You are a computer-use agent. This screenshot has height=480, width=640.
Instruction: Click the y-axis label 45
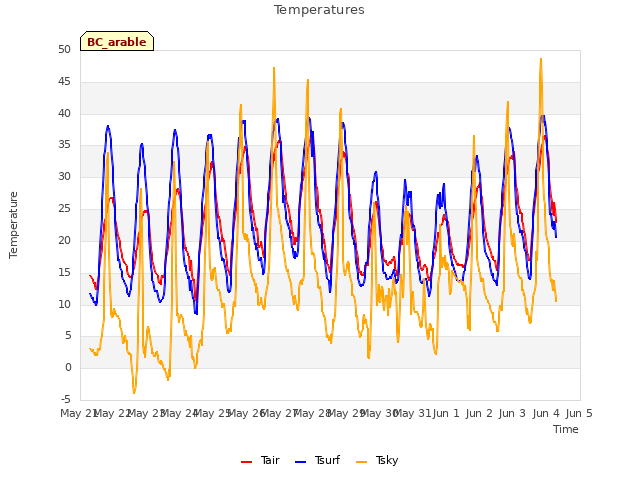(64, 82)
